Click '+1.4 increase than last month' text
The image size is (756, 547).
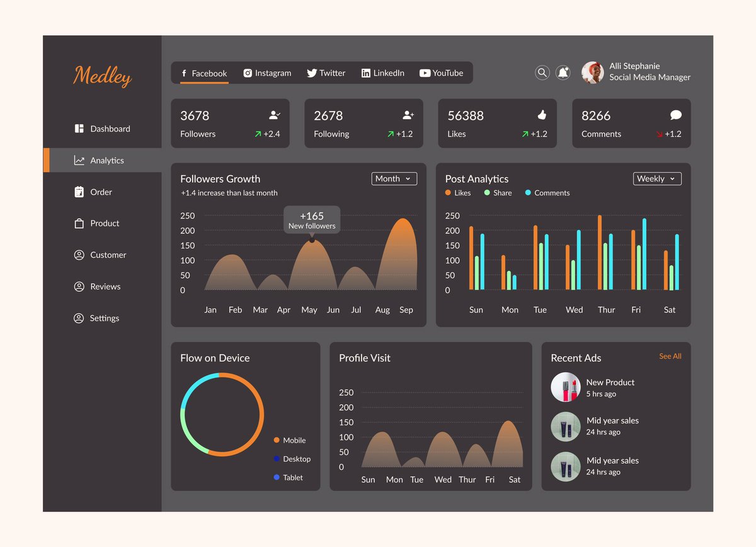[229, 193]
